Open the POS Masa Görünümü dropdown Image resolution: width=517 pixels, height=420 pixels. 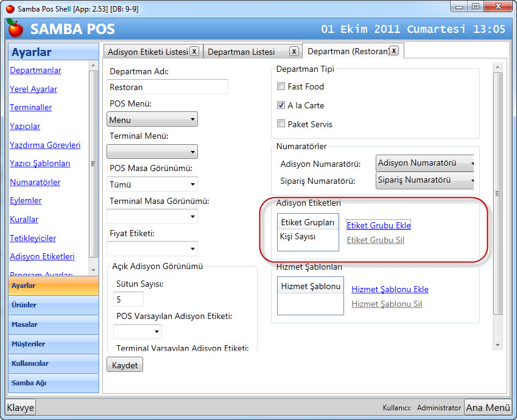point(152,184)
